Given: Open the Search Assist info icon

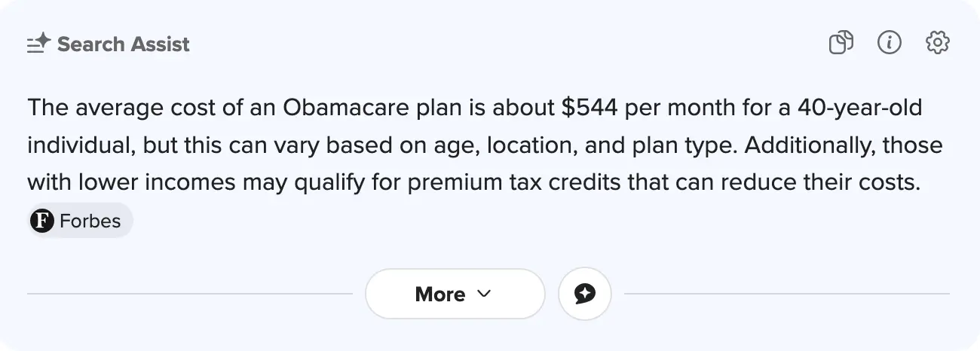Looking at the screenshot, I should 890,43.
